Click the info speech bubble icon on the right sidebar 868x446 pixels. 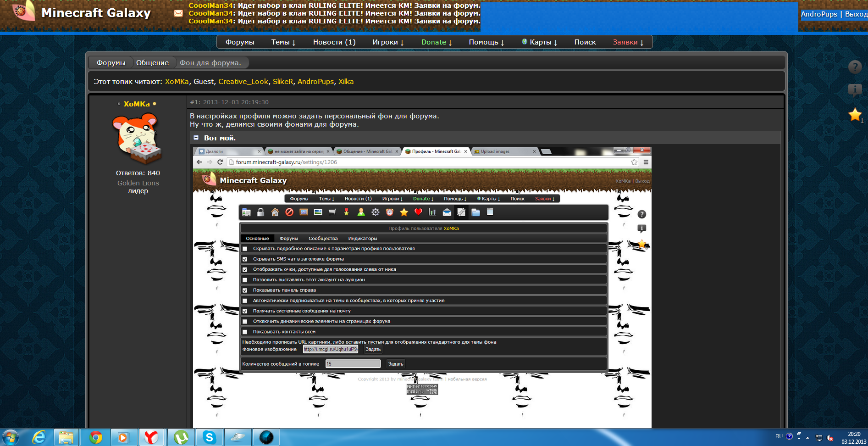click(855, 90)
